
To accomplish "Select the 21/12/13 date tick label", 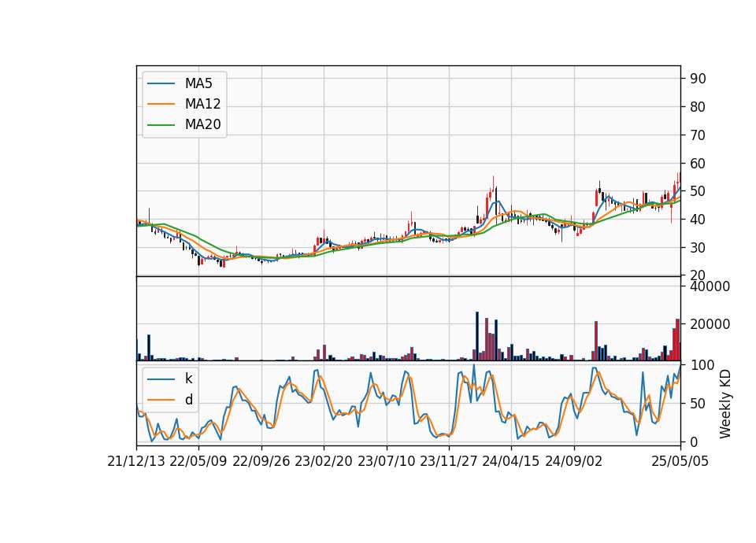I will click(x=136, y=461).
